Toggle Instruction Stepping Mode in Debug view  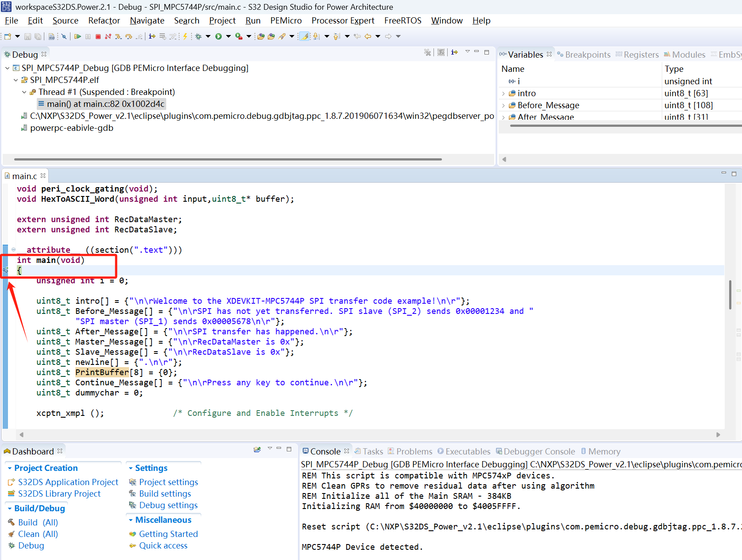454,52
